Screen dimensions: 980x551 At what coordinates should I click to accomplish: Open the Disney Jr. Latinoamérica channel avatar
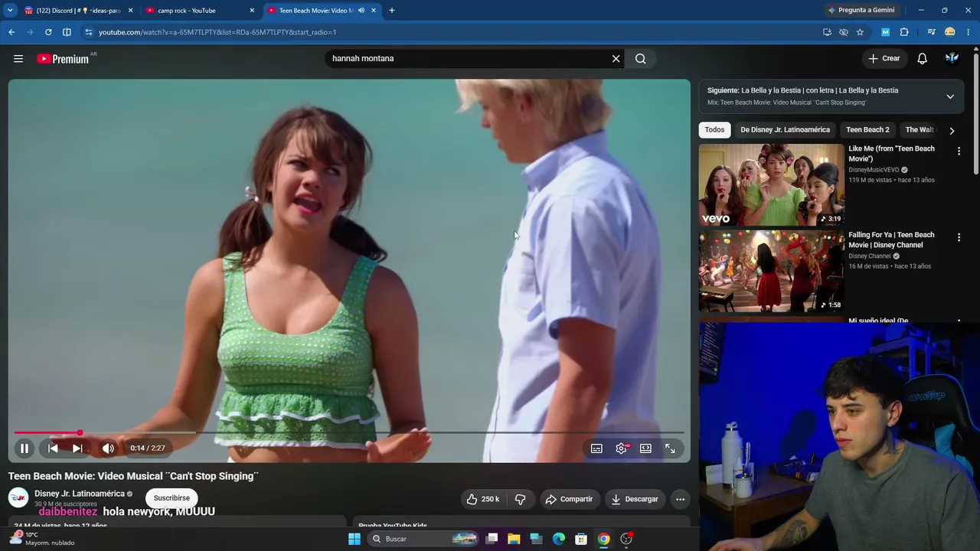click(18, 498)
